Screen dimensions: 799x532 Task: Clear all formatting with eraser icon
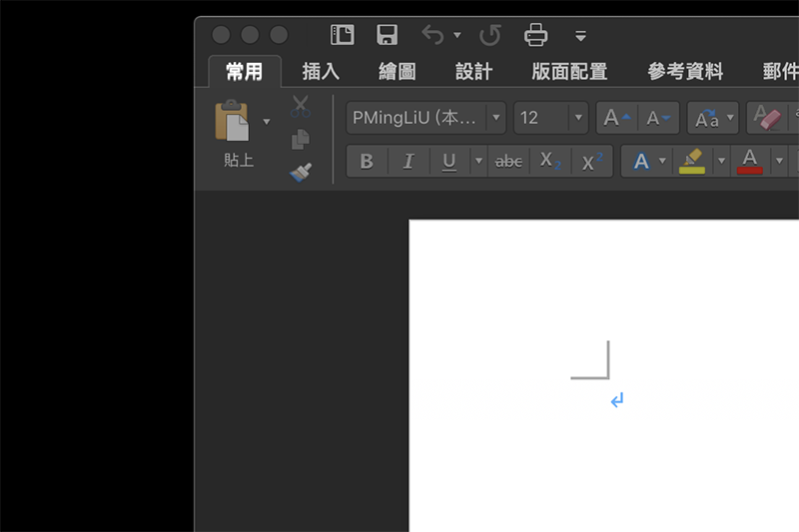click(767, 118)
